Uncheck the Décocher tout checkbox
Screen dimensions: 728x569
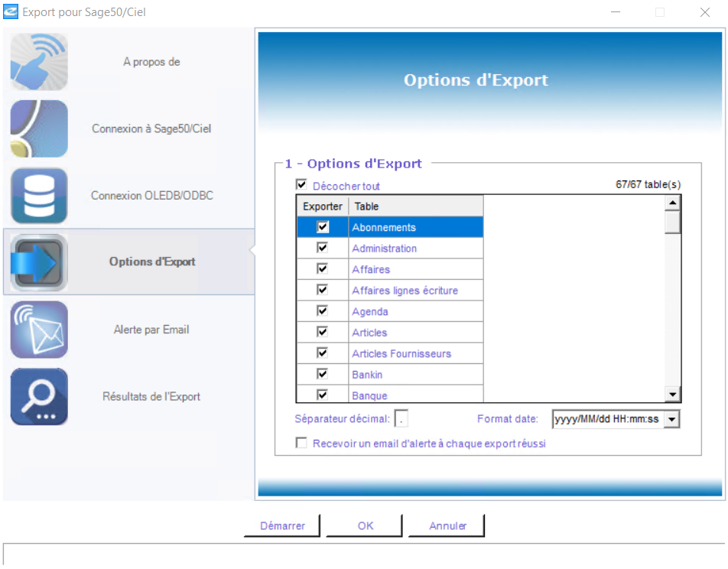(301, 185)
